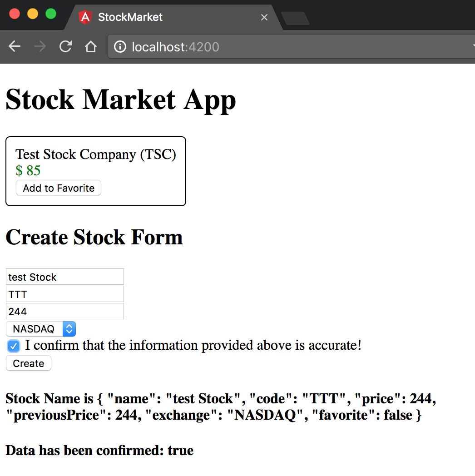Click the Add to Favorite button
Image resolution: width=475 pixels, height=476 pixels.
click(58, 188)
